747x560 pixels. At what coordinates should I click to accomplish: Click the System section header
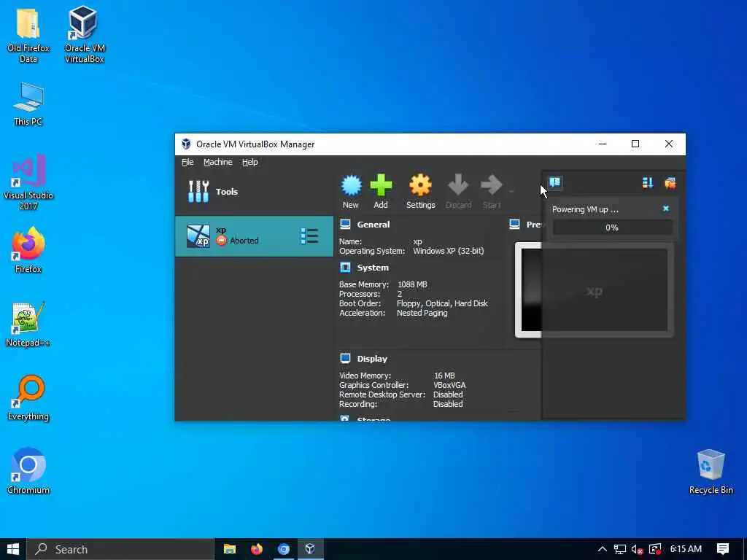coord(373,268)
